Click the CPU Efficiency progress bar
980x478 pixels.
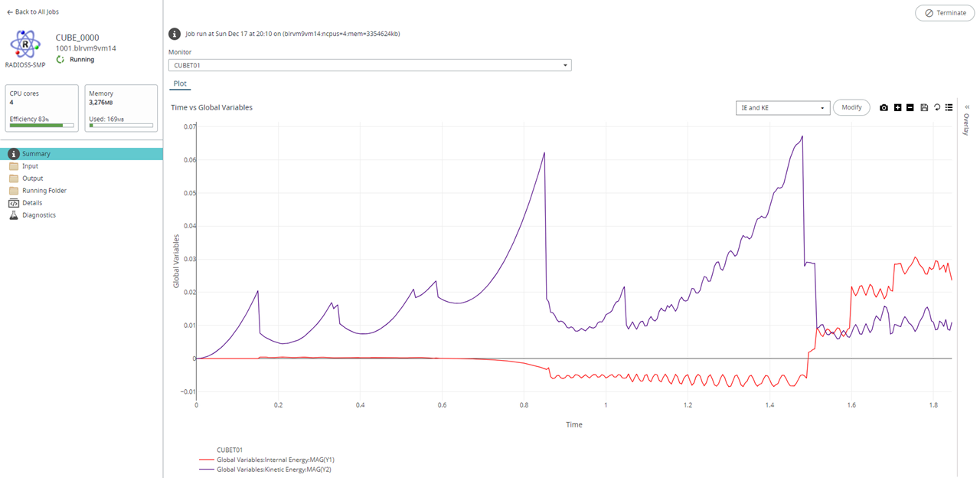tap(41, 125)
